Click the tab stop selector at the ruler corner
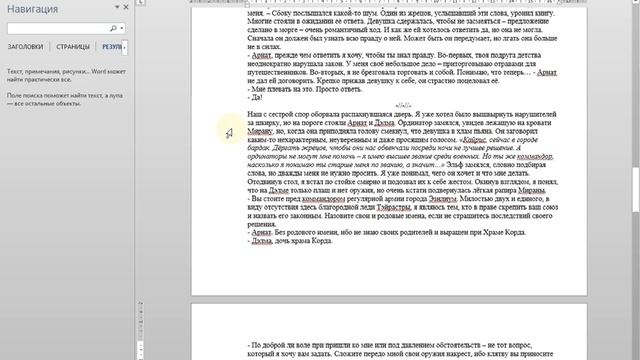The width and height of the screenshot is (640, 360). (x=140, y=2)
